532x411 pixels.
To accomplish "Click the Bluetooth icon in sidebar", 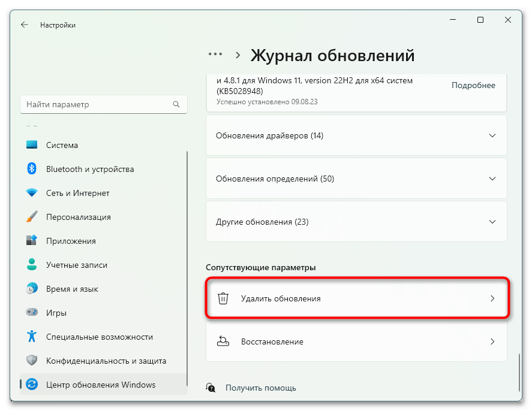I will click(x=32, y=169).
